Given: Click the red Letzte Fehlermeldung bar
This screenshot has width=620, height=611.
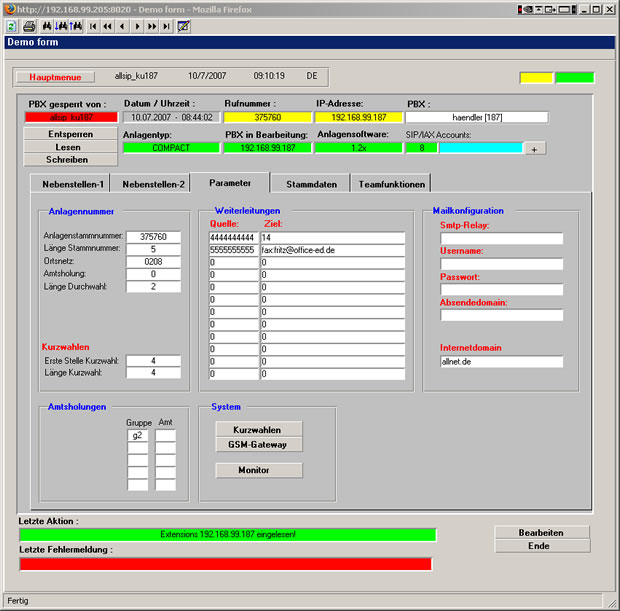Looking at the screenshot, I should pos(226,564).
